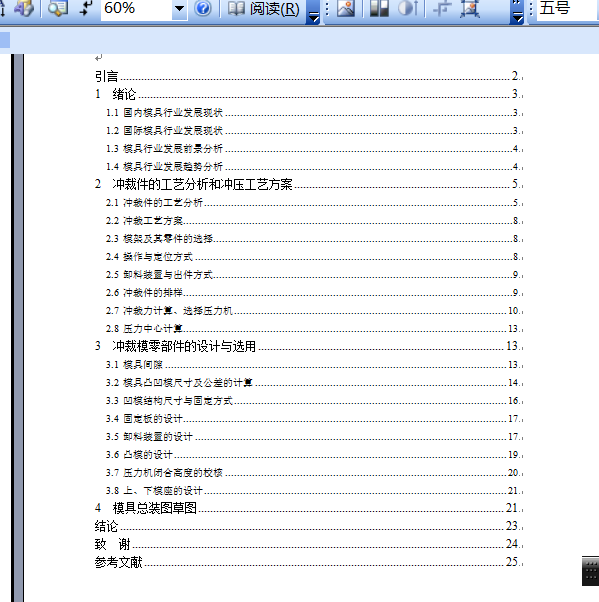Click the 60% zoom input box
This screenshot has width=599, height=602.
[x=136, y=8]
